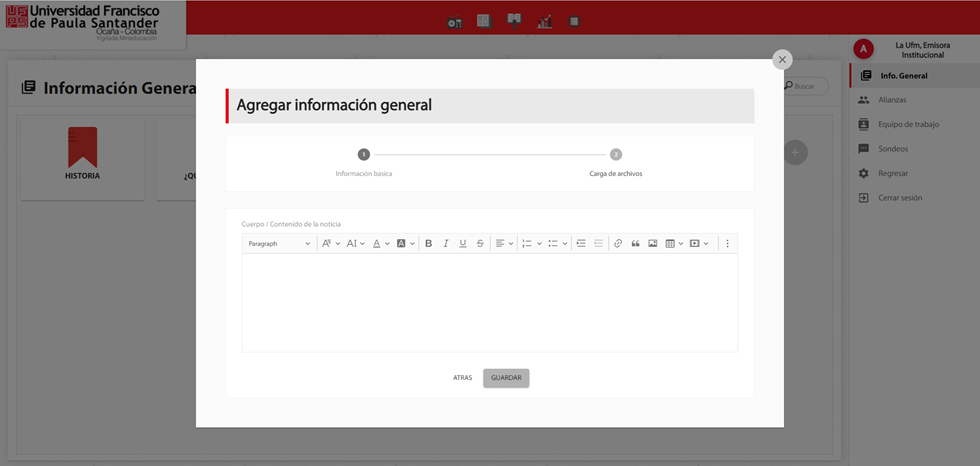
Task: Click the insert image icon
Action: [652, 243]
